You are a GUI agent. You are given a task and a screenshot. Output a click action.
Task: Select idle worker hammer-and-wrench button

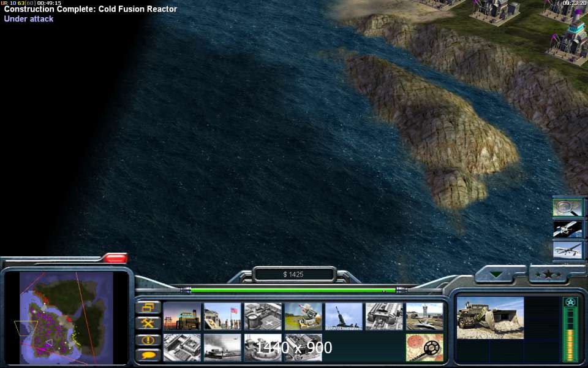(148, 323)
